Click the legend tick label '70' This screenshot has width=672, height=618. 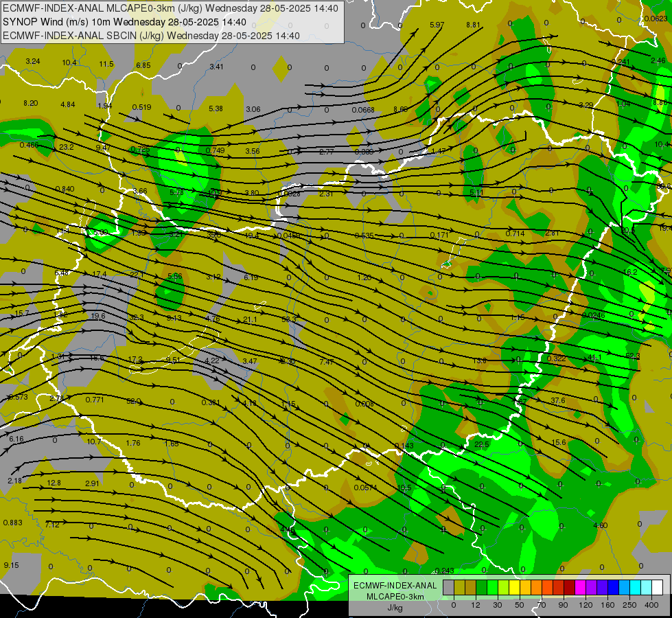pyautogui.click(x=542, y=605)
